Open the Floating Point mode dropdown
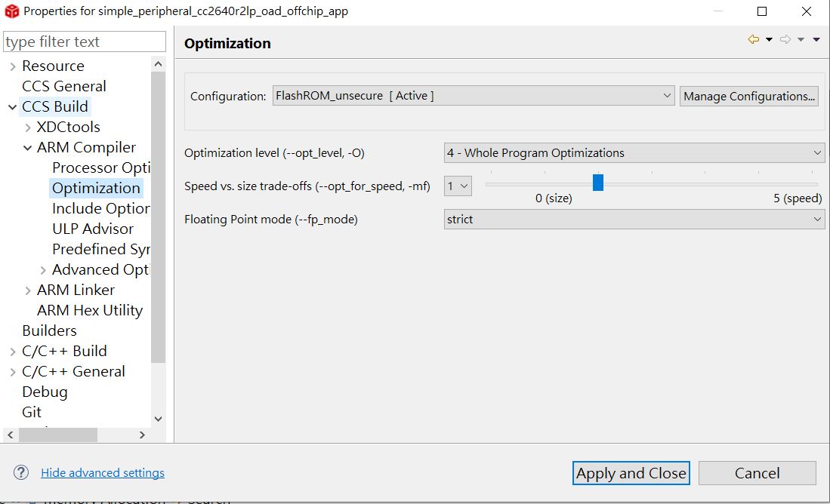This screenshot has width=830, height=504. pos(634,220)
